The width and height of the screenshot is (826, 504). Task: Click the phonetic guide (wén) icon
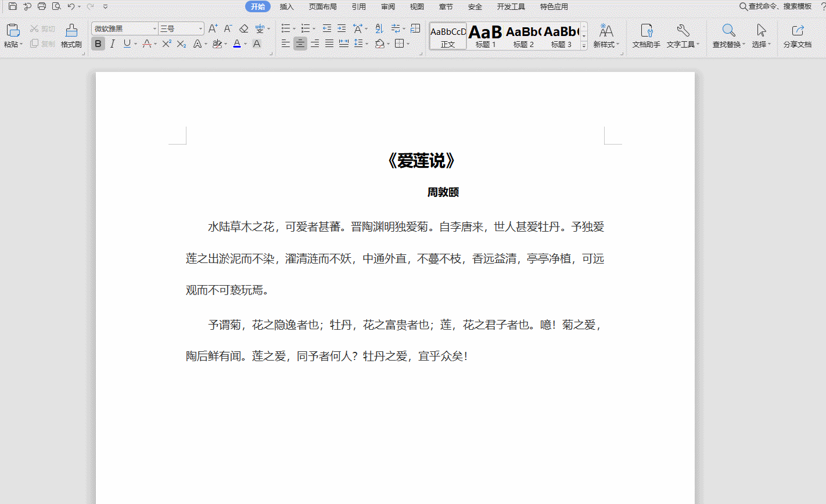[260, 28]
